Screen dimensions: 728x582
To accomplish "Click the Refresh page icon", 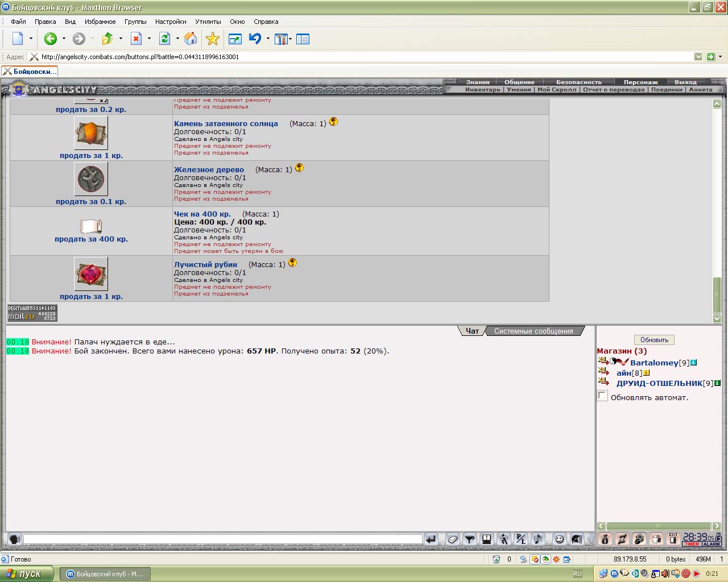I will [165, 39].
